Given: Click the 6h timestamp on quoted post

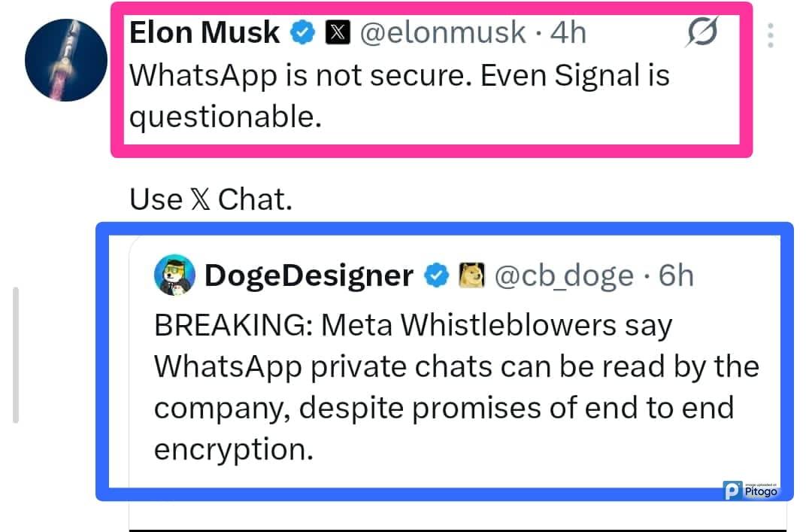Looking at the screenshot, I should [x=676, y=275].
